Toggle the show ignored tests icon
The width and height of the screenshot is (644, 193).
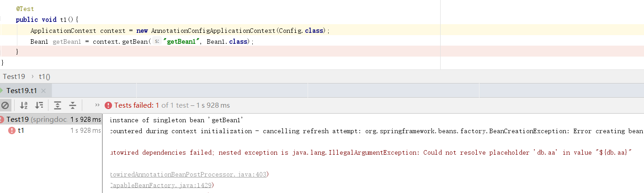click(5, 105)
